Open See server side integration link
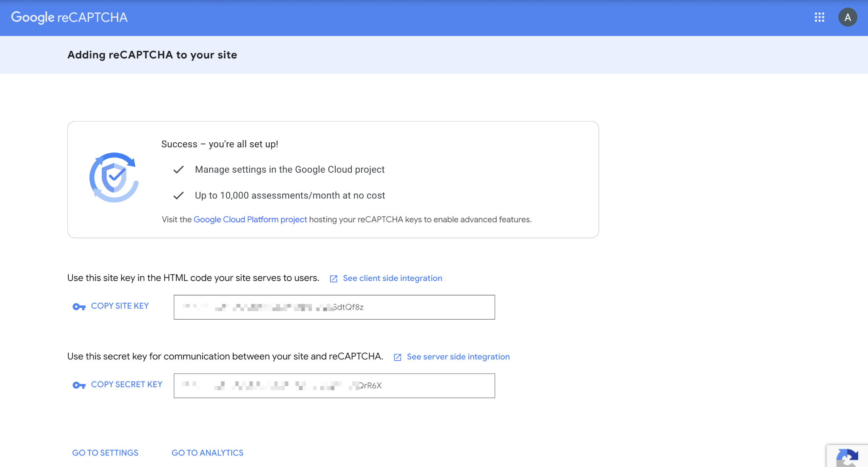The width and height of the screenshot is (868, 467). click(458, 356)
